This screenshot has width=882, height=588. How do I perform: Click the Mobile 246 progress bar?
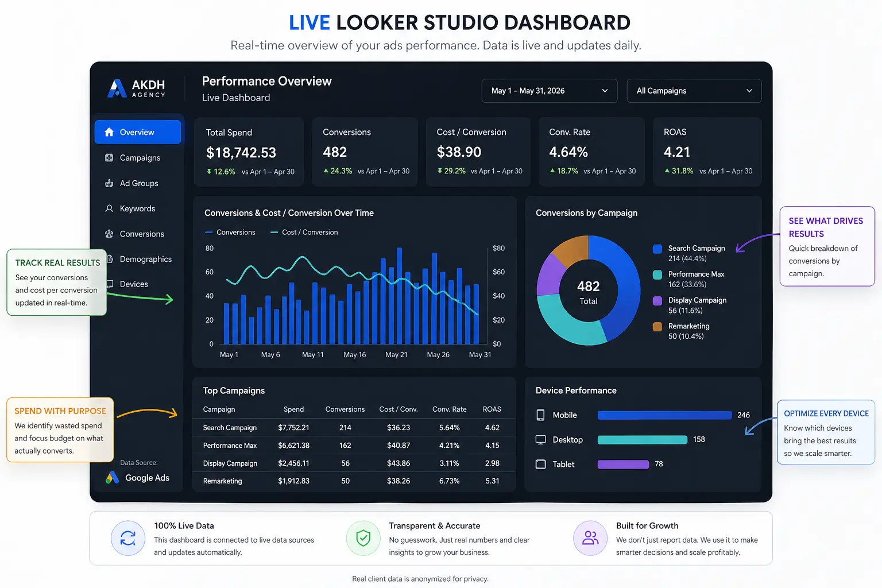665,415
